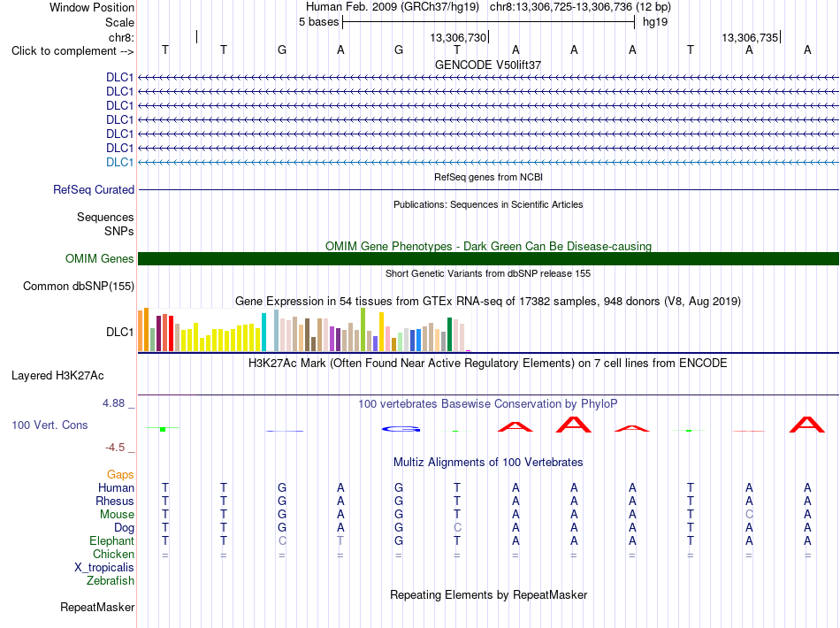This screenshot has width=840, height=628.
Task: Select the Common dbSNP(155) track label
Action: (79, 286)
